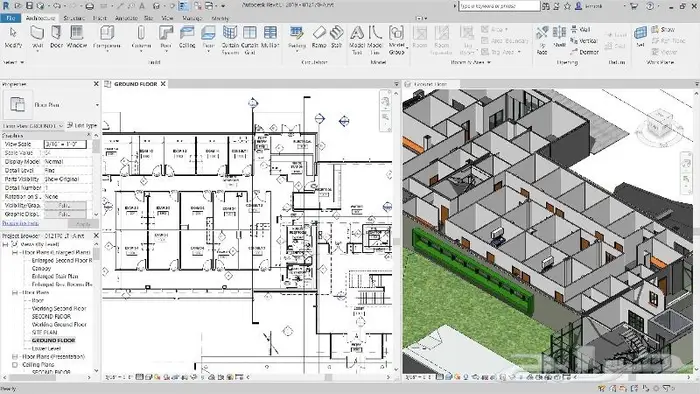Screen dimensions: 700x394
Task: Switch to the Modify ribbon tab
Action: pos(220,18)
